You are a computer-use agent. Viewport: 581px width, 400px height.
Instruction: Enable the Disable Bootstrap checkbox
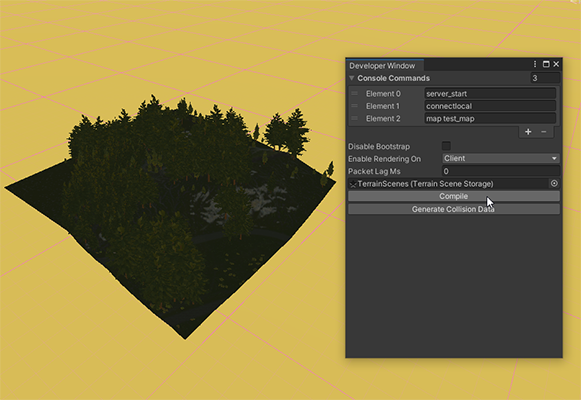(446, 146)
